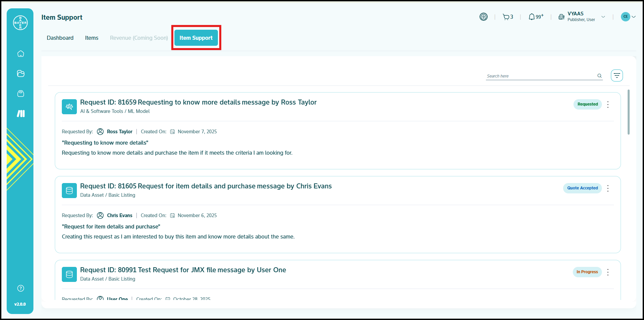644x320 pixels.
Task: Click the package icon in sidebar
Action: [21, 94]
